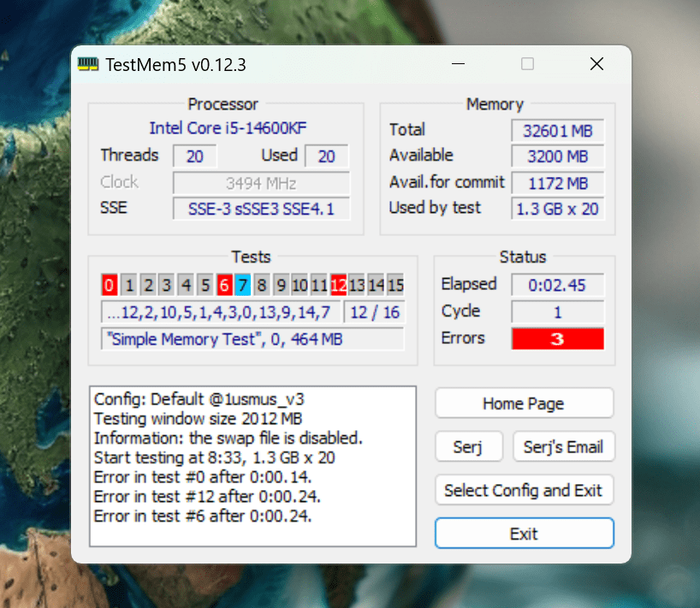Select test box 15
Screen dimensions: 700x608
(395, 285)
